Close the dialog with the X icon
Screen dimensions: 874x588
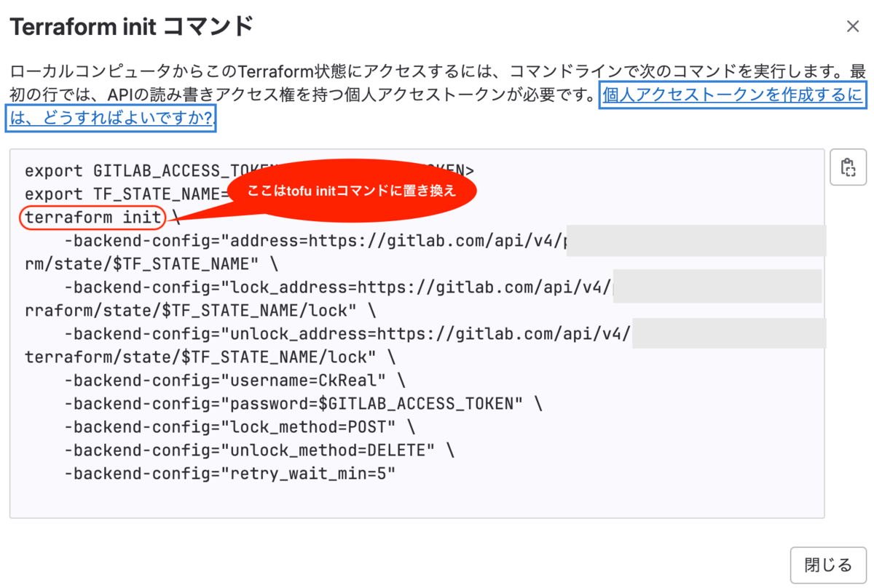853,25
